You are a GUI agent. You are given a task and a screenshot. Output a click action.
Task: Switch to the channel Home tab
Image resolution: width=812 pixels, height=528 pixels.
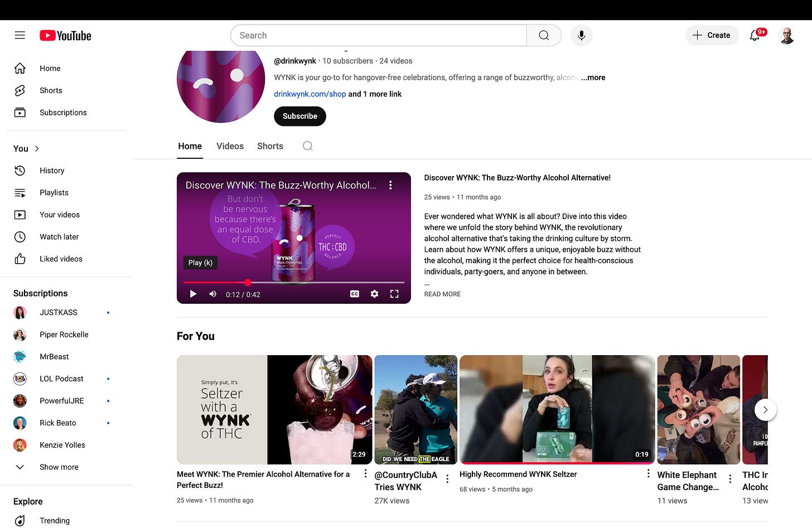[190, 146]
